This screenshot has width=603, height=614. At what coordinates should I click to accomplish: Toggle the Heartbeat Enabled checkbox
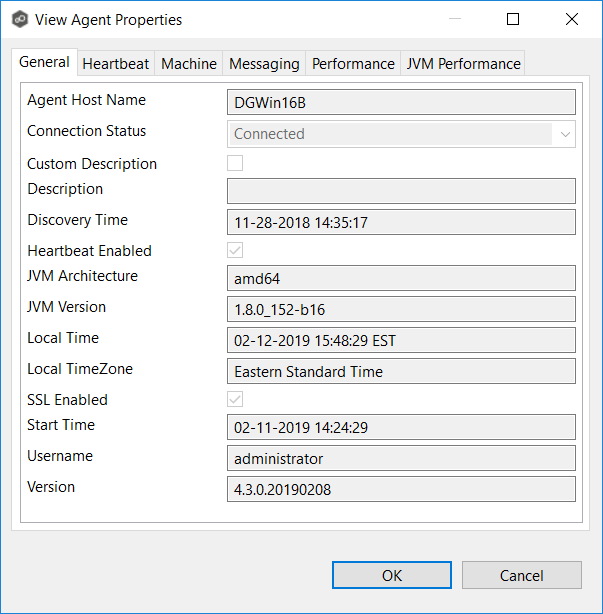coord(235,250)
